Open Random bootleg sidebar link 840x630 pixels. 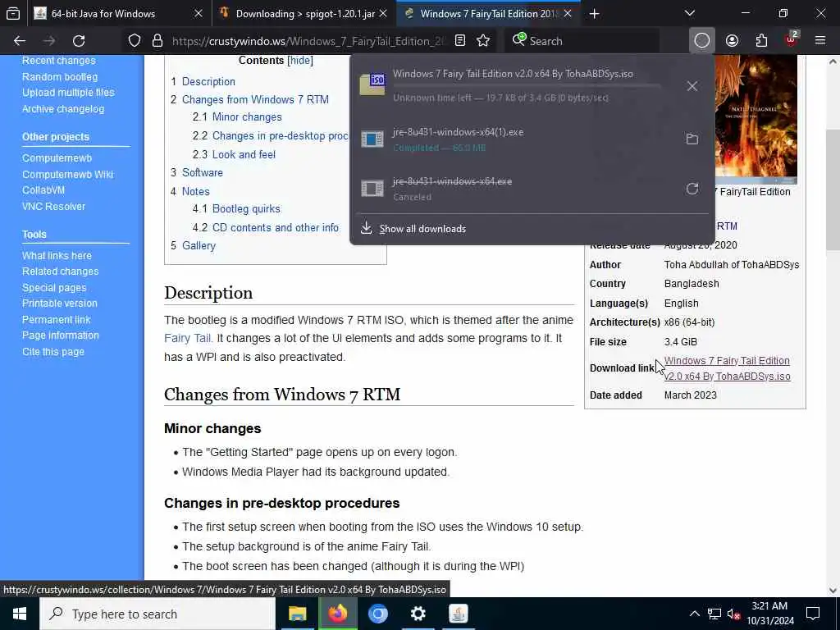[x=60, y=76]
